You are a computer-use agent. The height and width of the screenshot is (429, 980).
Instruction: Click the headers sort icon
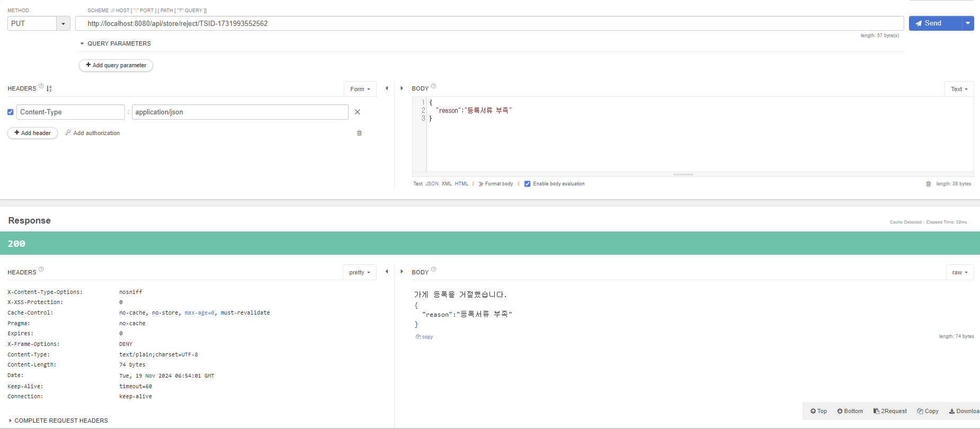click(x=49, y=88)
